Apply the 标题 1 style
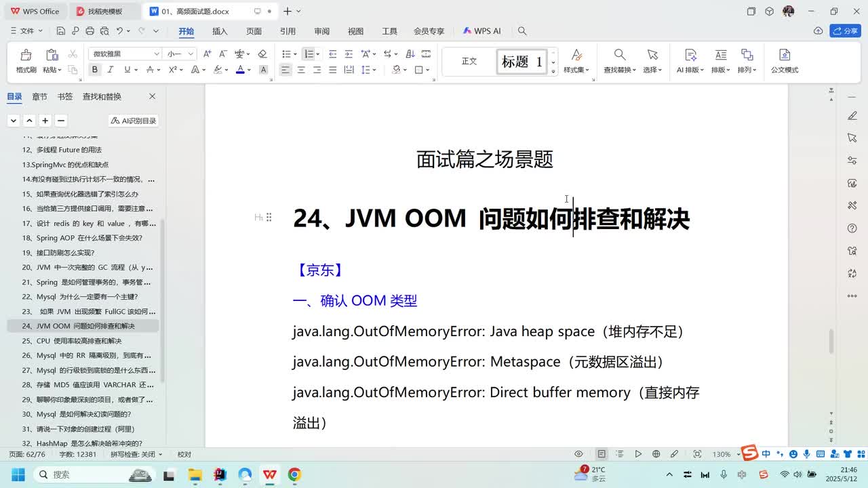The width and height of the screenshot is (868, 488). coord(521,62)
